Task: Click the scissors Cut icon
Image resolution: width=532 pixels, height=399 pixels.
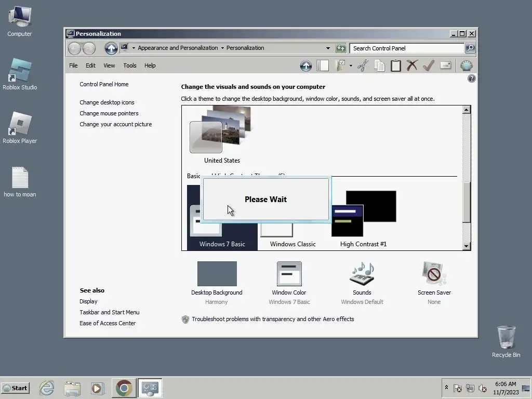Action: point(363,65)
